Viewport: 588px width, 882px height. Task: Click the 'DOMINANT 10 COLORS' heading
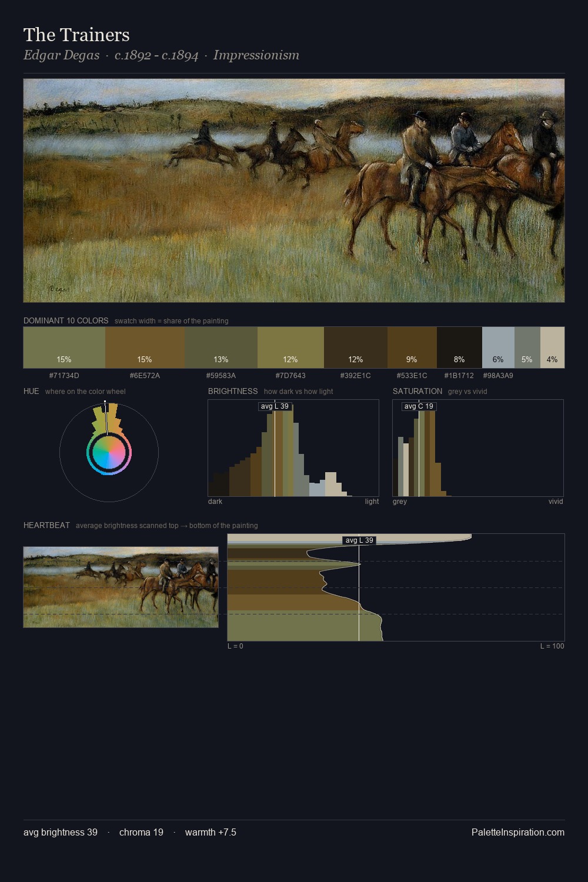pos(66,320)
